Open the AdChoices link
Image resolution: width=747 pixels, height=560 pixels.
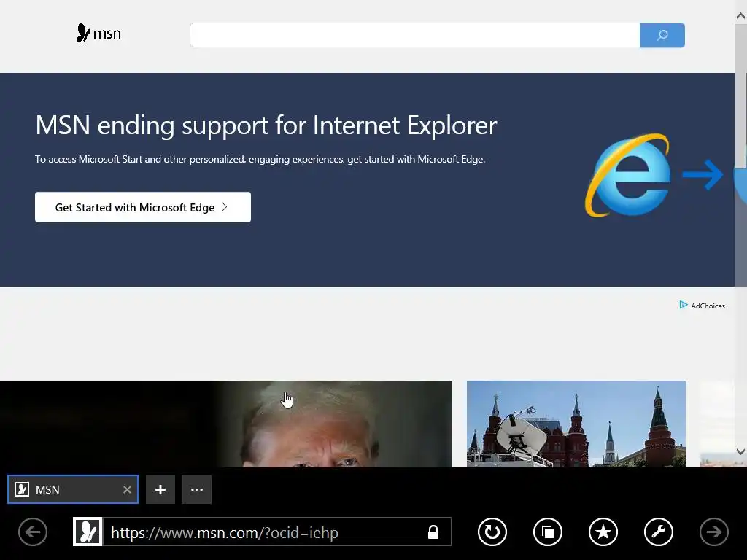tap(703, 306)
